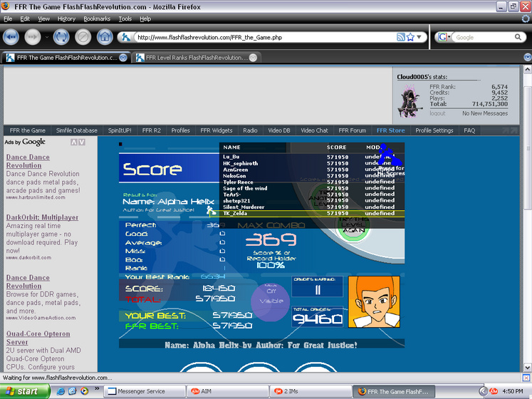The image size is (532, 399).
Task: Open FFR the Game nav link
Action: pos(28,130)
